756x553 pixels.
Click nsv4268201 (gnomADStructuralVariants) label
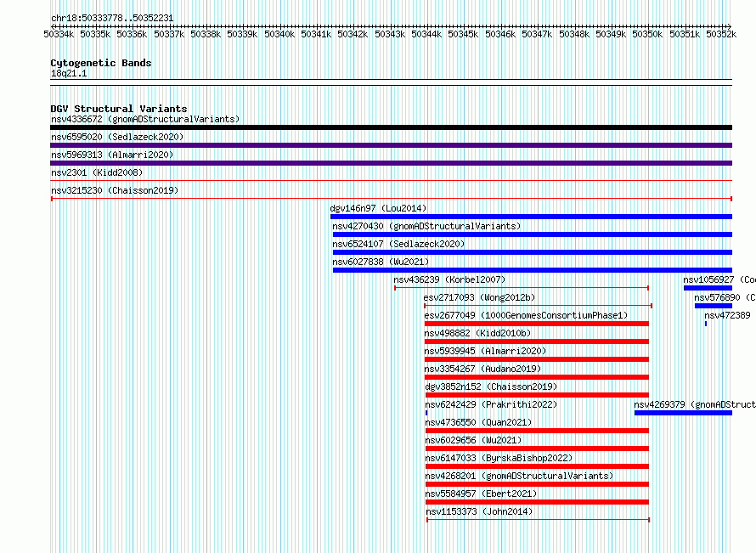(519, 476)
